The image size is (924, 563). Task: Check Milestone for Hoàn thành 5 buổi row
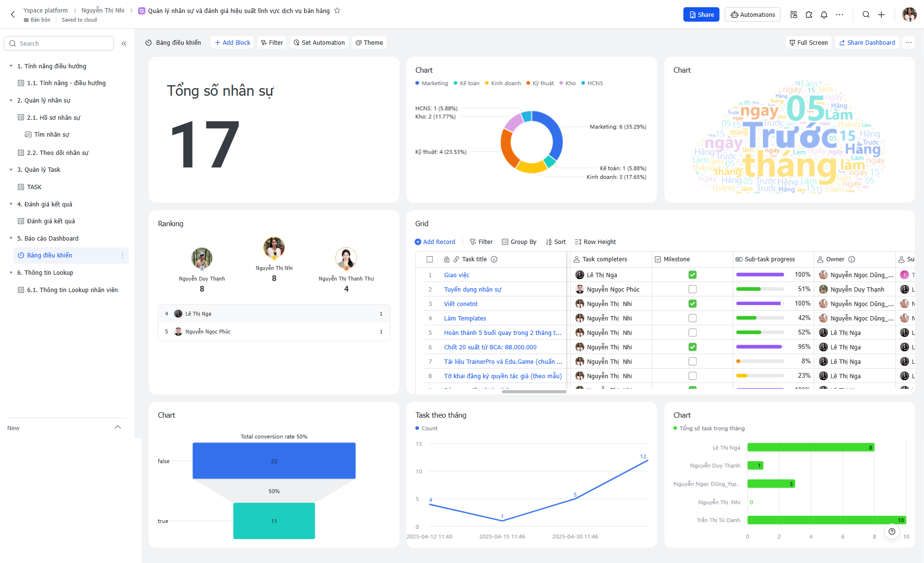pyautogui.click(x=693, y=333)
